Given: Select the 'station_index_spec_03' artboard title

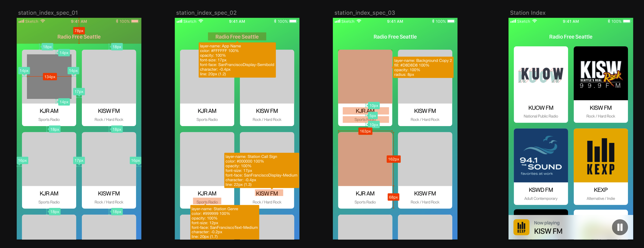Looking at the screenshot, I should [x=365, y=13].
